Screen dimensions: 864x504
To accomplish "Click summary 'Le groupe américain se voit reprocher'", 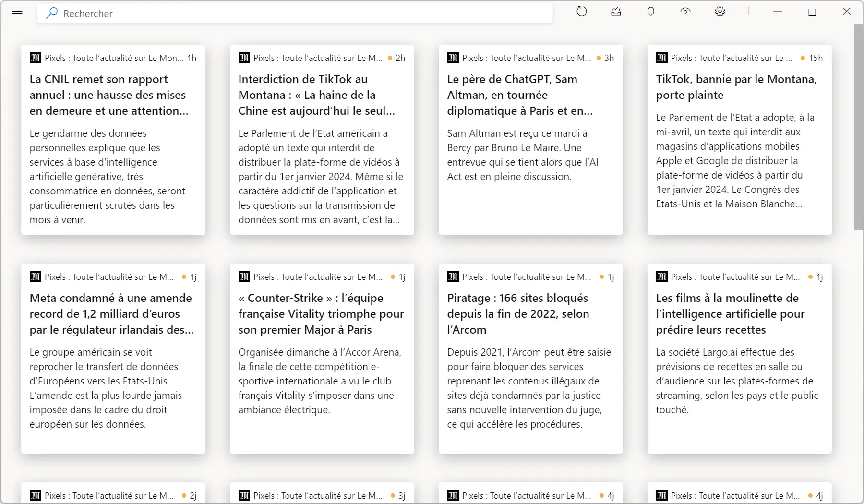I will coord(106,388).
